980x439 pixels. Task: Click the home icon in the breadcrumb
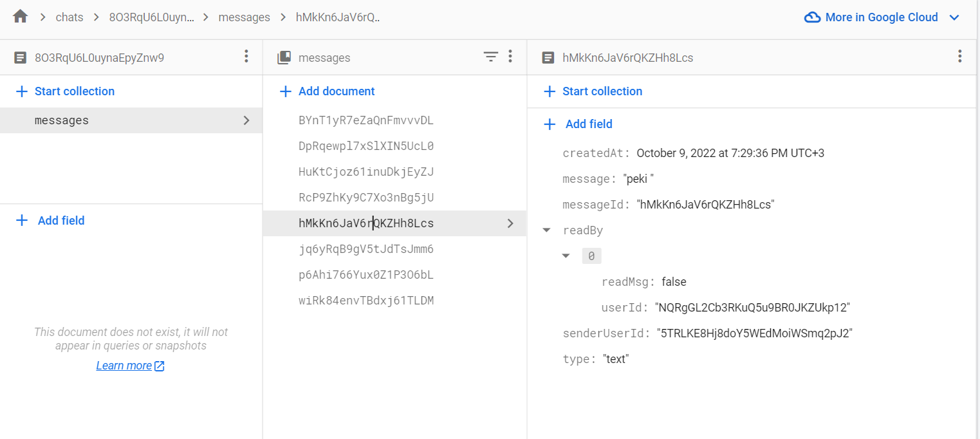coord(19,17)
